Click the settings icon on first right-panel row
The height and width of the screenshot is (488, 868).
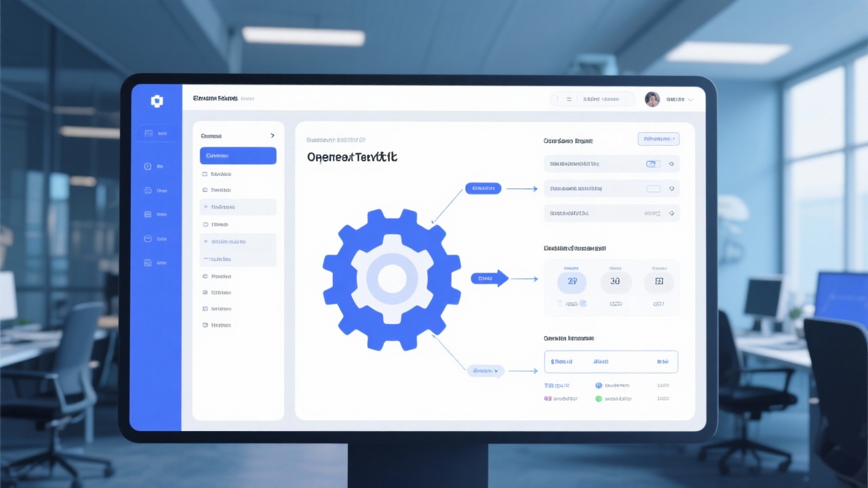tap(671, 164)
